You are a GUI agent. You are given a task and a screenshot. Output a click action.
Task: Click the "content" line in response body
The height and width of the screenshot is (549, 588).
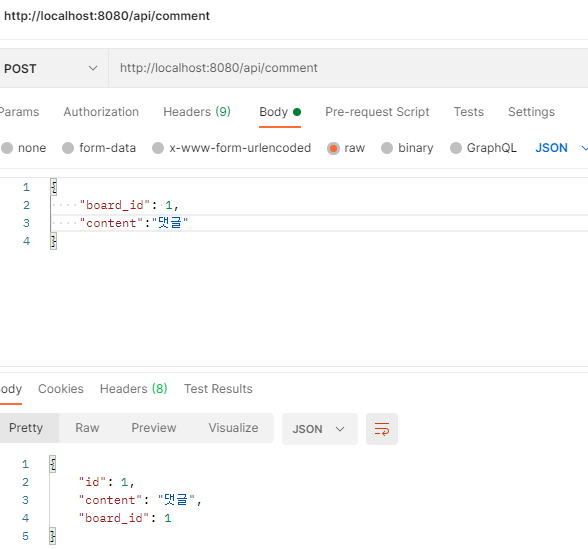tap(140, 500)
